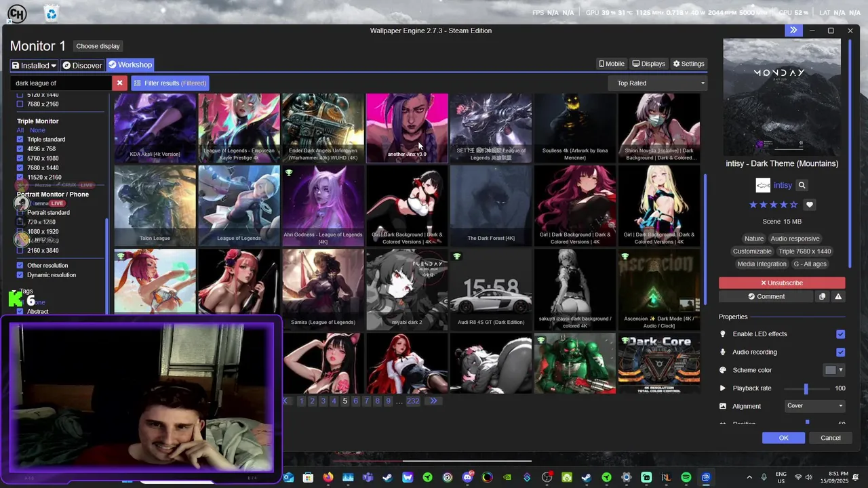
Task: Check the 2160 x 3840 checkbox
Action: [20, 251]
